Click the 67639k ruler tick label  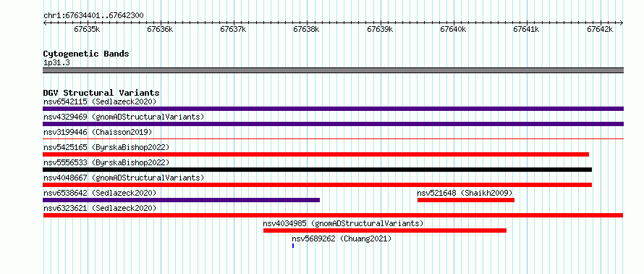tap(380, 29)
